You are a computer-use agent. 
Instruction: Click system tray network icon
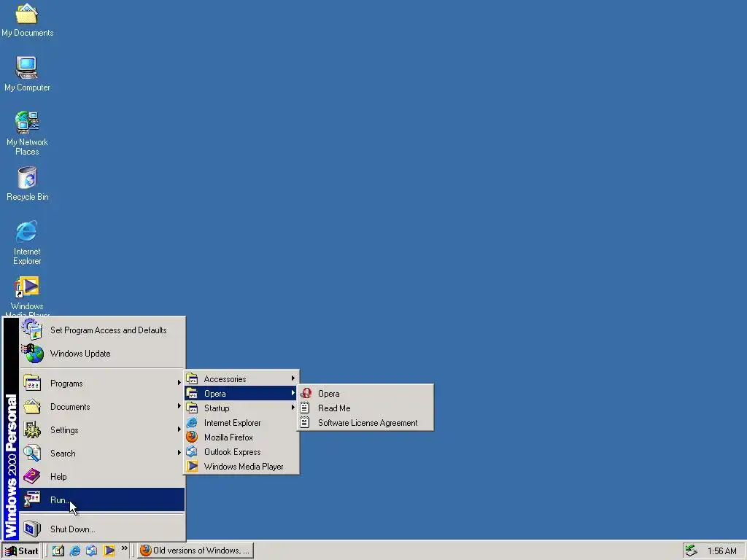click(692, 551)
